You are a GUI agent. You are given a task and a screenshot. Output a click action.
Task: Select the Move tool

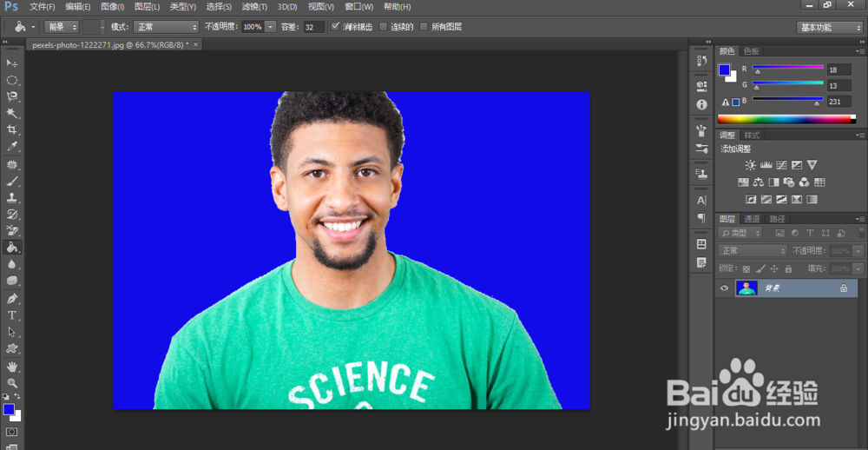[11, 63]
